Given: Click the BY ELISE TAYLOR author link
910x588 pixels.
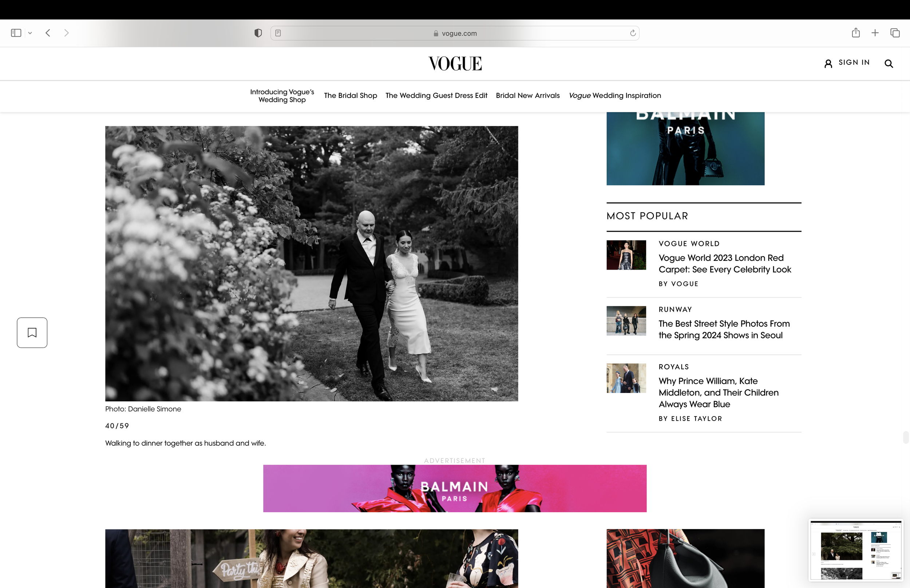Looking at the screenshot, I should tap(690, 419).
